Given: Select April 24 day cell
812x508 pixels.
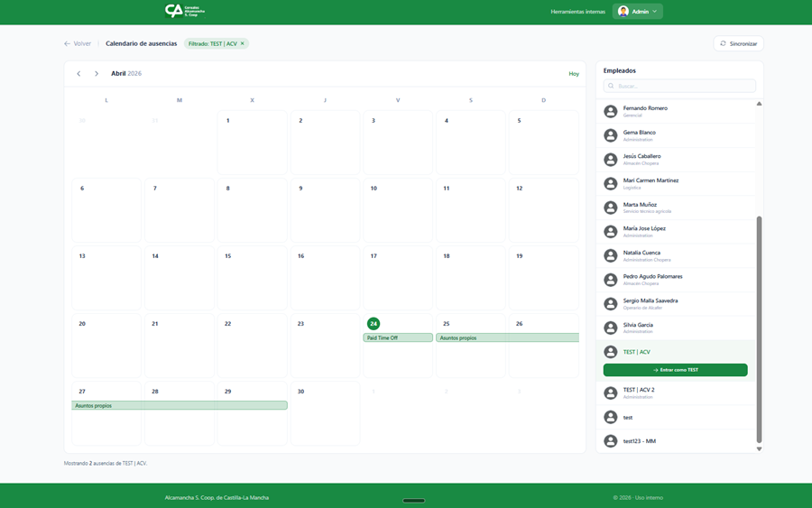Looking at the screenshot, I should pyautogui.click(x=398, y=356).
